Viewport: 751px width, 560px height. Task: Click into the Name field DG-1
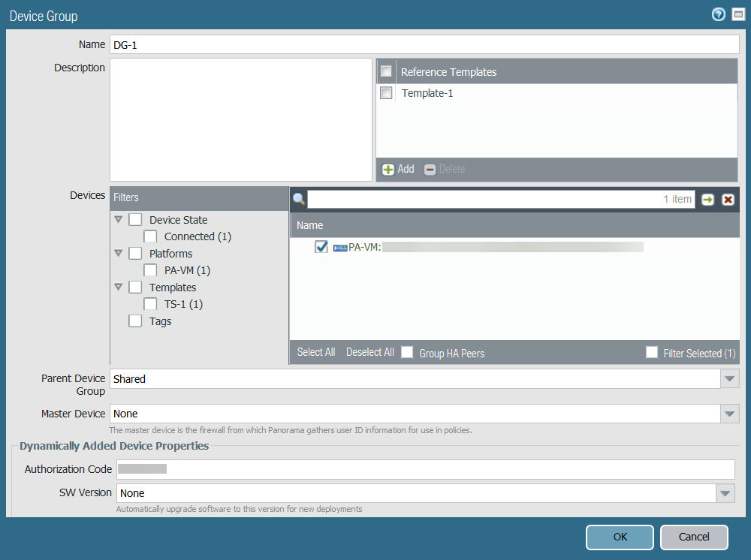pos(424,44)
